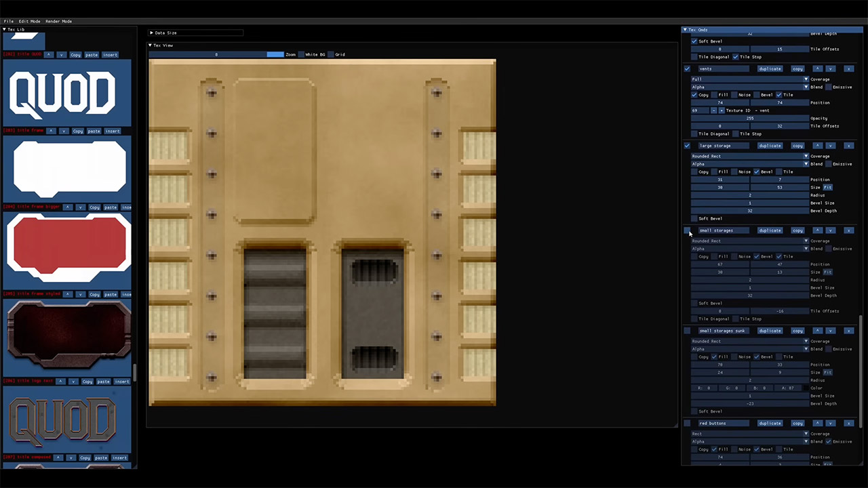Screen dimensions: 868x488
Task: Enable the White BG checkbox in Tex View
Action: [301, 54]
